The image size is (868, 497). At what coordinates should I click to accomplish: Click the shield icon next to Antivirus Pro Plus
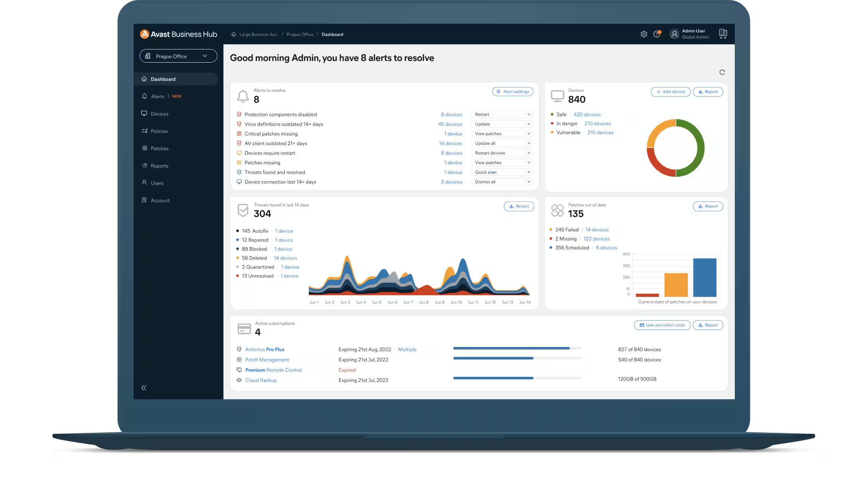[239, 349]
